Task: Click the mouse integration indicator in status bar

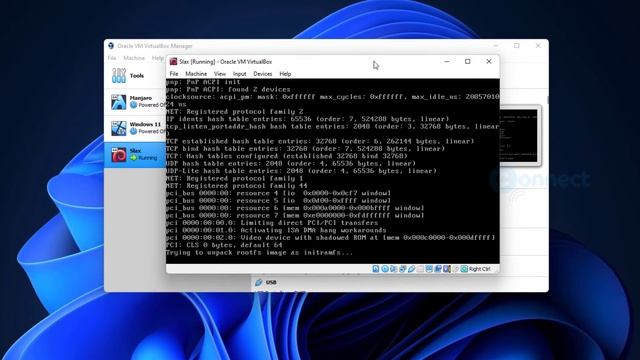Action: (x=456, y=269)
